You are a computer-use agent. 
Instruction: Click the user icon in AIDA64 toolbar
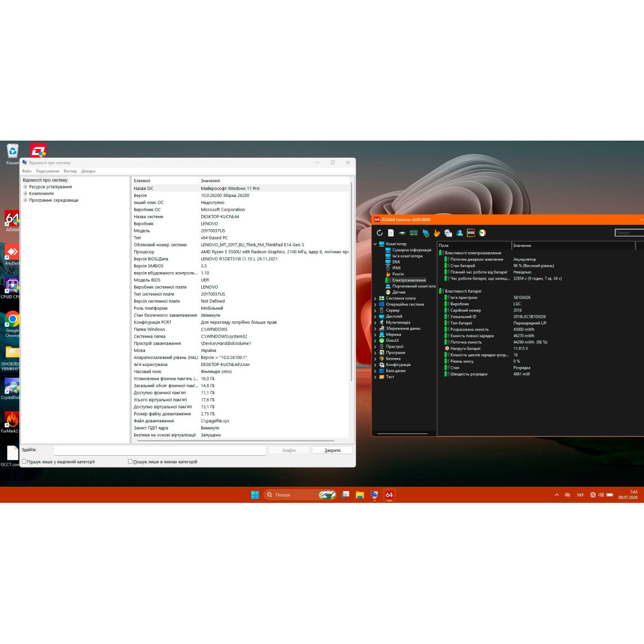[459, 233]
